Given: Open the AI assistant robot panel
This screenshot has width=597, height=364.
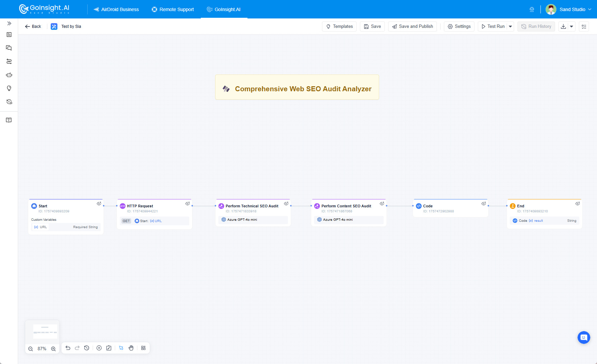Looking at the screenshot, I should pyautogui.click(x=9, y=75).
